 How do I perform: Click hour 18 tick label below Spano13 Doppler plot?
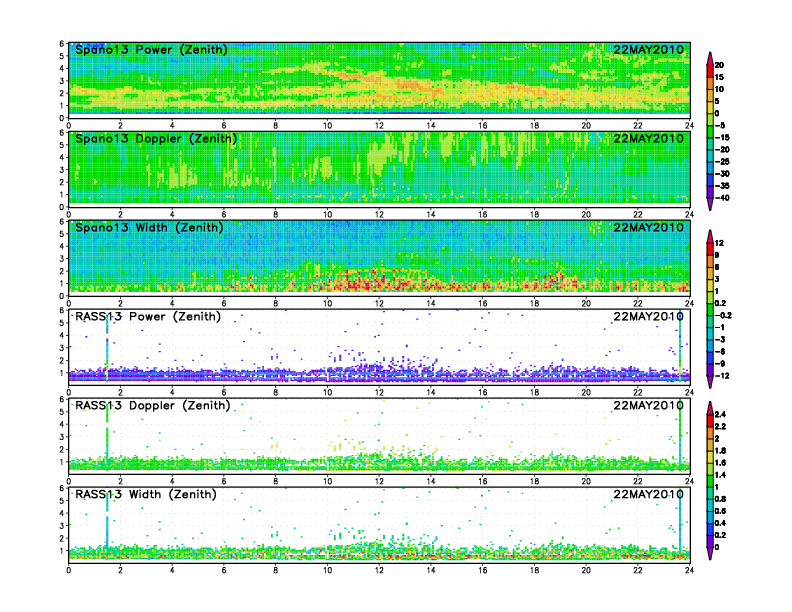(534, 215)
